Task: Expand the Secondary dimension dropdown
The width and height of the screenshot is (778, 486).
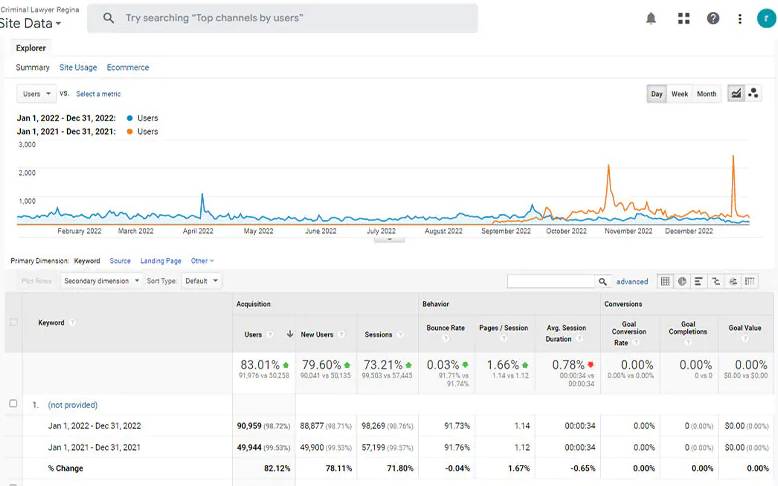Action: (102, 281)
